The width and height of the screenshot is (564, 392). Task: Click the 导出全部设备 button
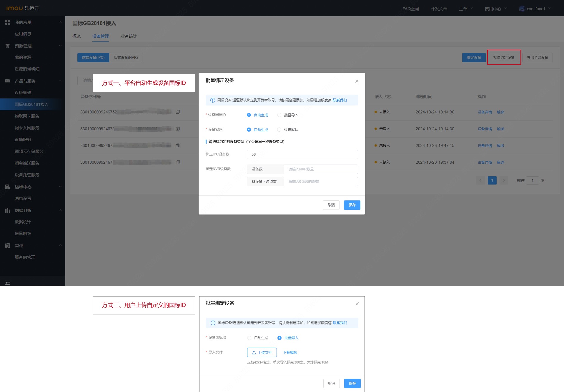(537, 58)
